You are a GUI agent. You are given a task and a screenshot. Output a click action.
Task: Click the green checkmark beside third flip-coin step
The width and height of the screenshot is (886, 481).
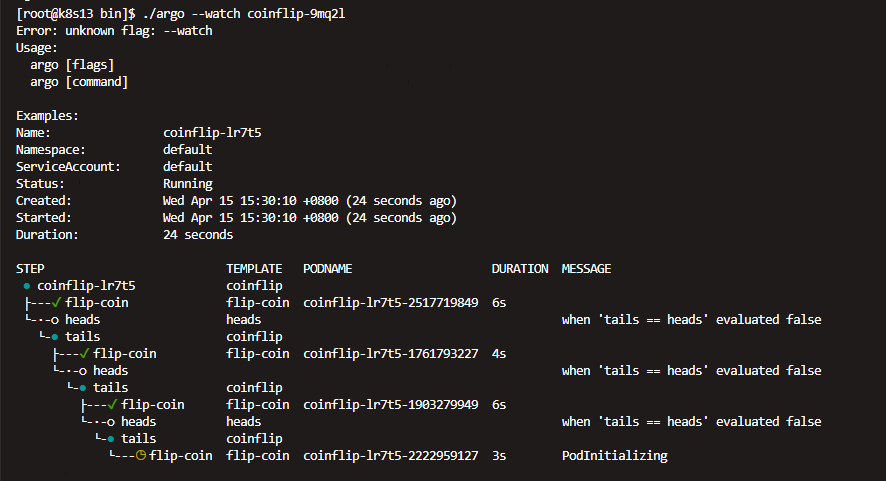(112, 405)
